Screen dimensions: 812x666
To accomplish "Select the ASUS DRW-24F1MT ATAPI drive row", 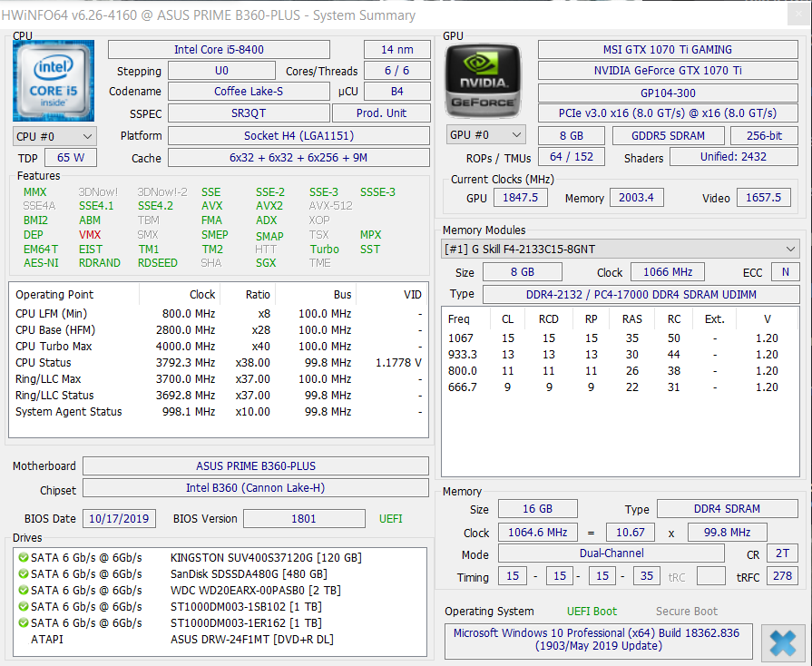I will [x=219, y=640].
